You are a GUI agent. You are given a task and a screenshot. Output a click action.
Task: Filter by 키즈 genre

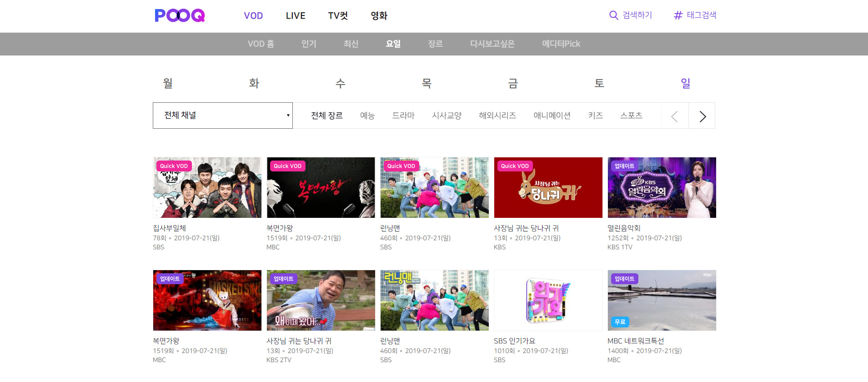(x=595, y=116)
